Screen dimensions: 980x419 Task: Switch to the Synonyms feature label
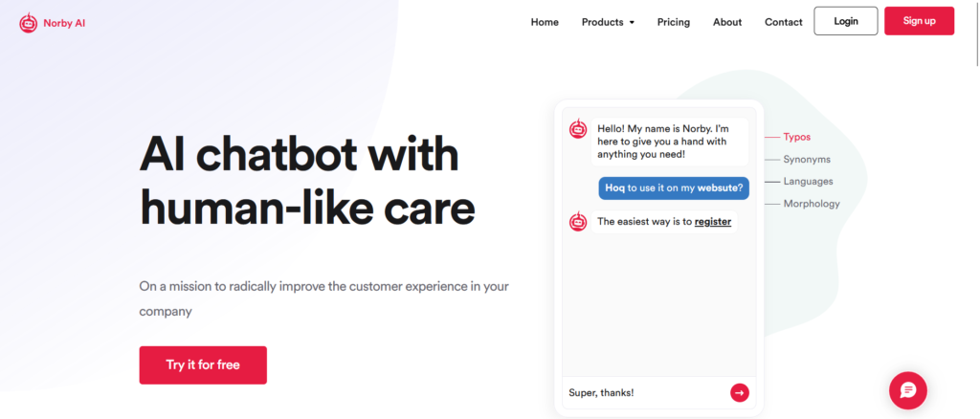[x=807, y=159]
